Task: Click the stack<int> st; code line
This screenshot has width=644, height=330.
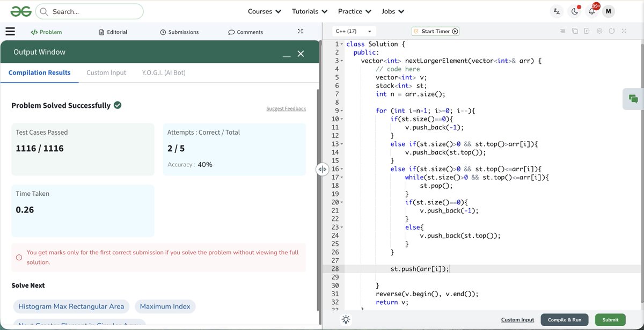Action: (x=401, y=86)
